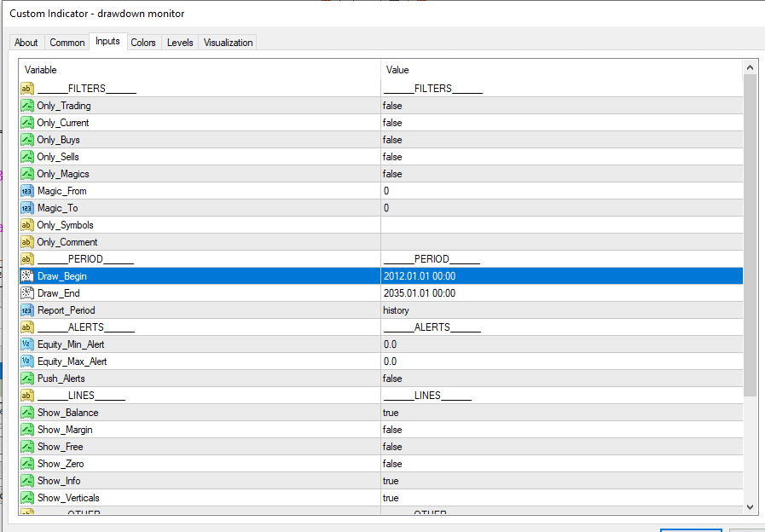Click the Equity_Min_Alert value 0.0
This screenshot has height=532, width=765.
(391, 344)
